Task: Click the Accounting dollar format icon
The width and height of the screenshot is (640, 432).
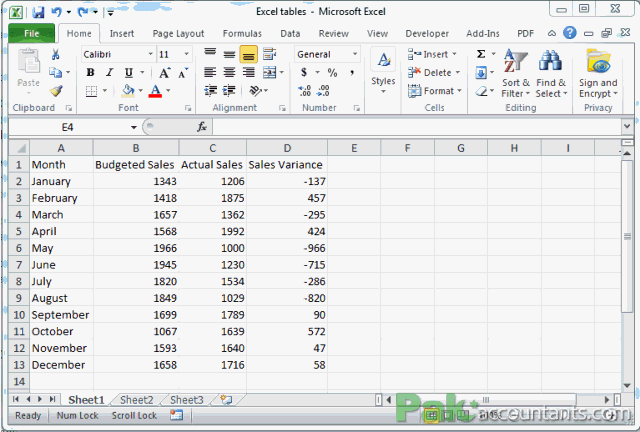Action: pos(304,73)
